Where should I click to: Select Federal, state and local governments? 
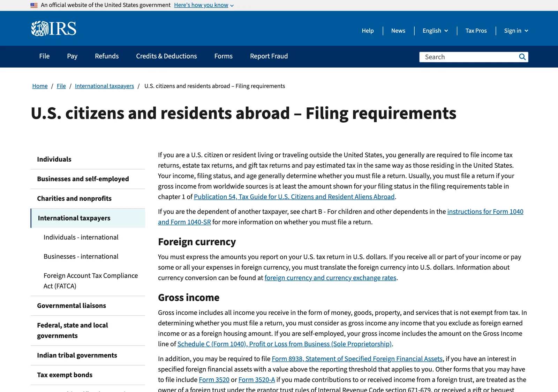88,330
